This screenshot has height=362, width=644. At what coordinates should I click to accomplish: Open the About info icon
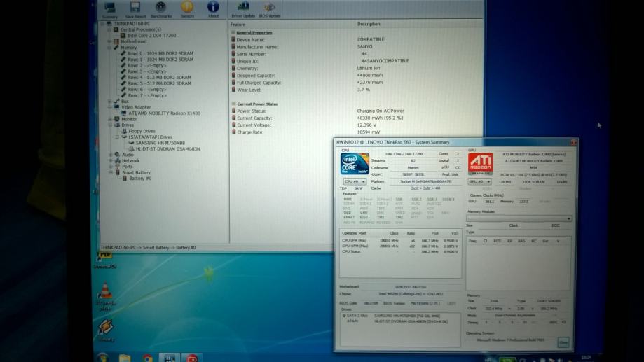pos(213,9)
